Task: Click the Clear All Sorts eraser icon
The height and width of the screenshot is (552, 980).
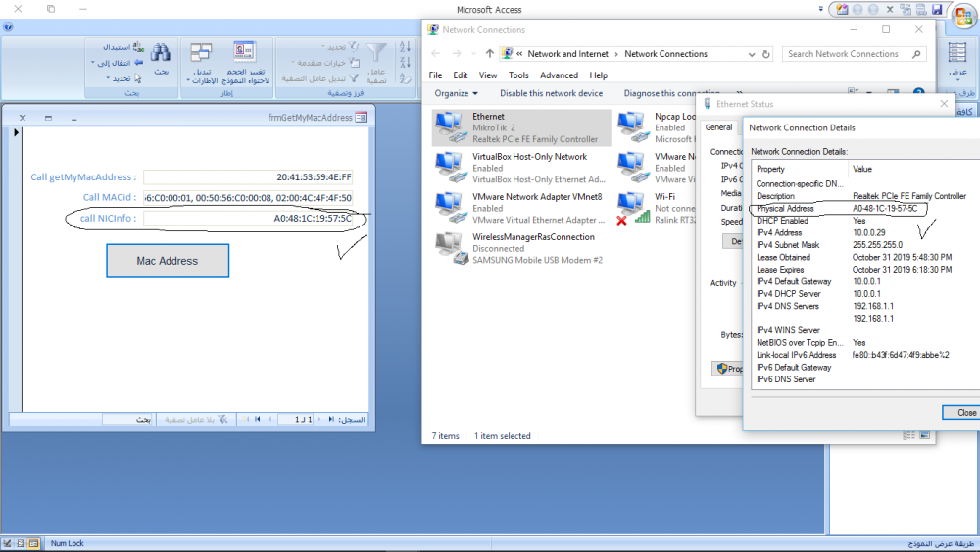Action: pos(405,78)
